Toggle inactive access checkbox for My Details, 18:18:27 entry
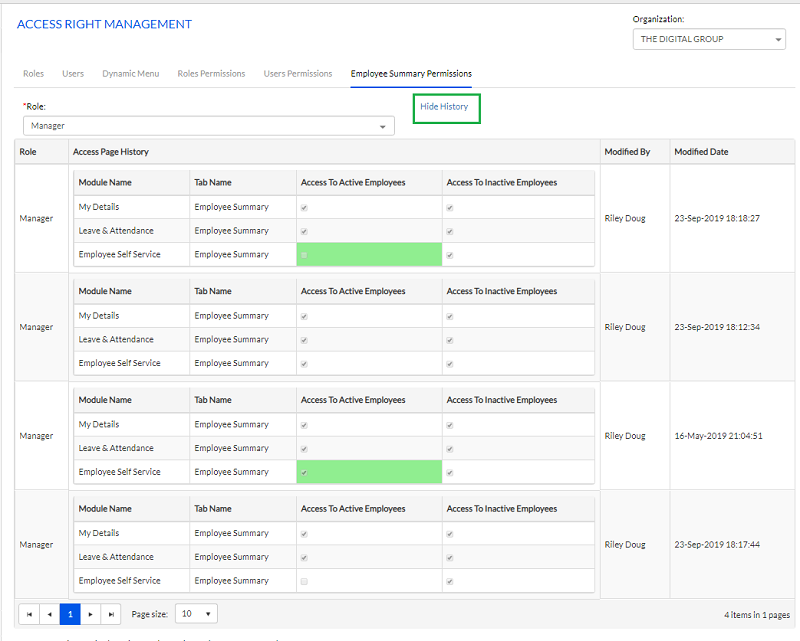The width and height of the screenshot is (800, 641). point(450,208)
